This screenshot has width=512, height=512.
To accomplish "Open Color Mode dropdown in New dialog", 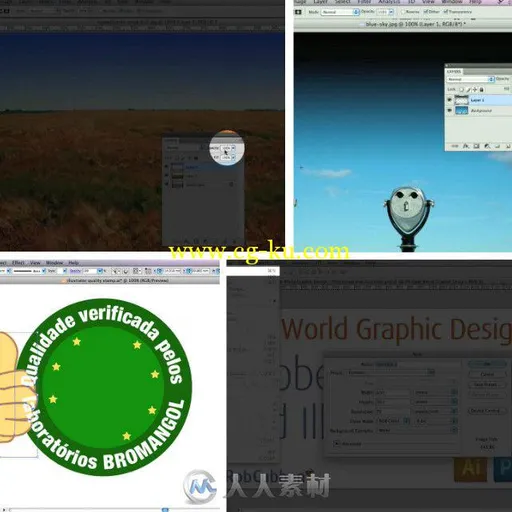I will pyautogui.click(x=393, y=421).
